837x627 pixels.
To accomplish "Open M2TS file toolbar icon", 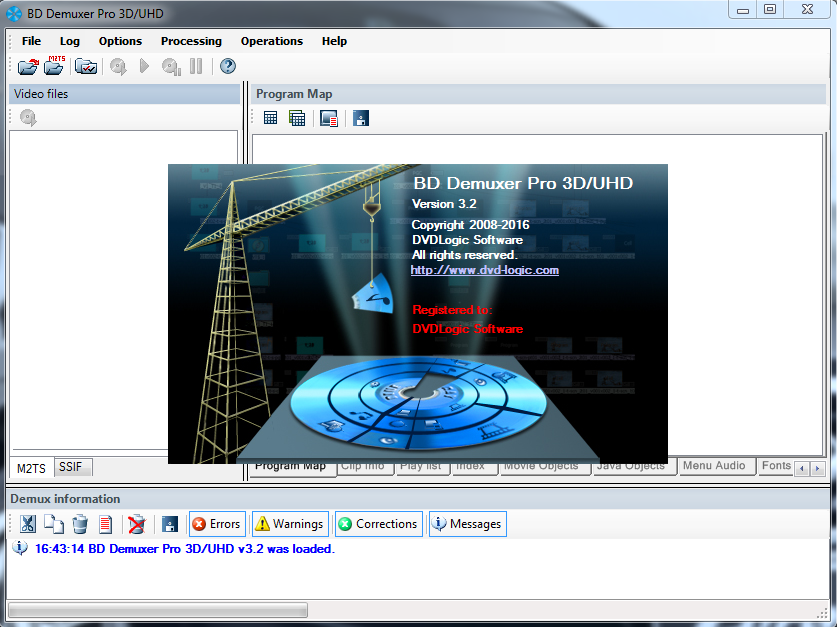I will coord(54,66).
